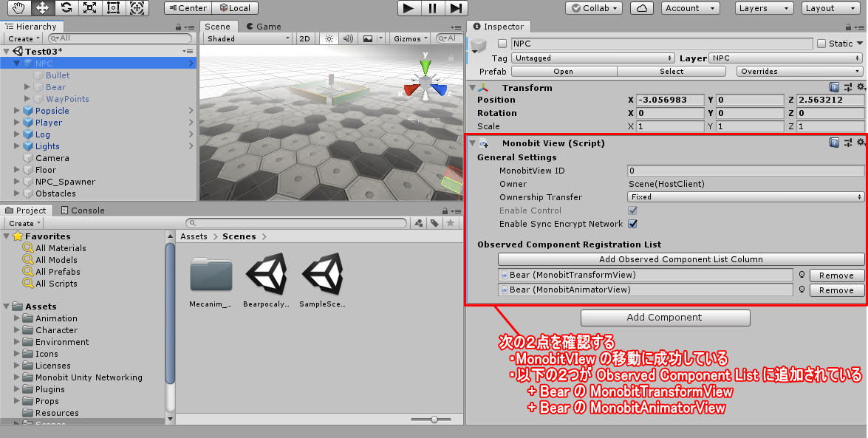
Task: Click the Y axis of scene gizmo
Action: coord(426,66)
